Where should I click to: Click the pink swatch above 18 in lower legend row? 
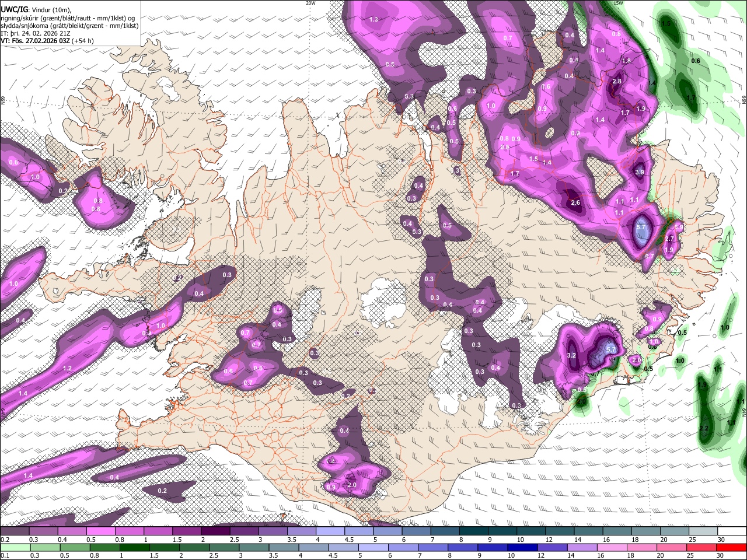click(x=643, y=548)
